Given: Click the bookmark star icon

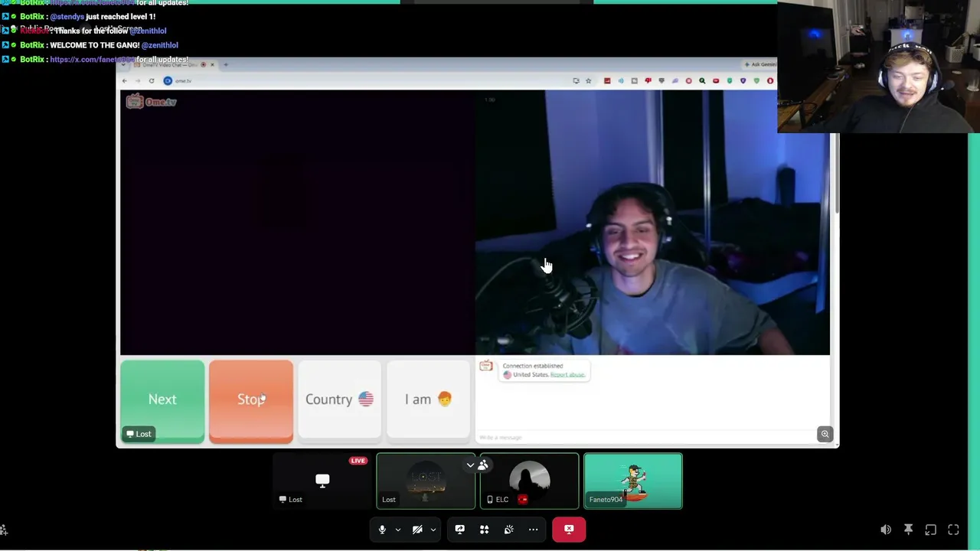Looking at the screenshot, I should tap(588, 81).
